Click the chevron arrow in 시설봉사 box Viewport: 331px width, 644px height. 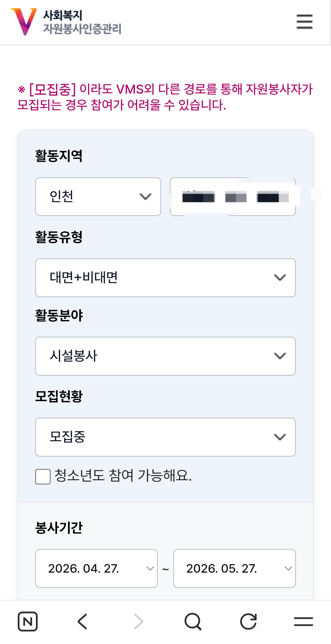pos(280,356)
